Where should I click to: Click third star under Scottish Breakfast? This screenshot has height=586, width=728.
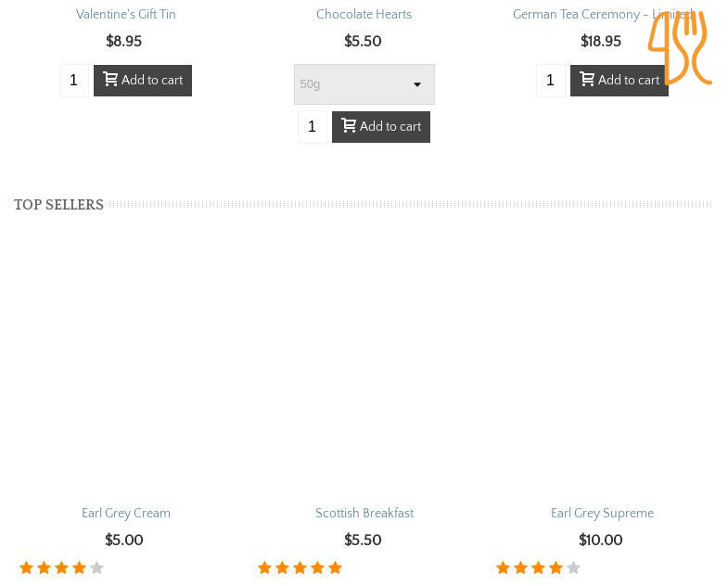tap(300, 568)
